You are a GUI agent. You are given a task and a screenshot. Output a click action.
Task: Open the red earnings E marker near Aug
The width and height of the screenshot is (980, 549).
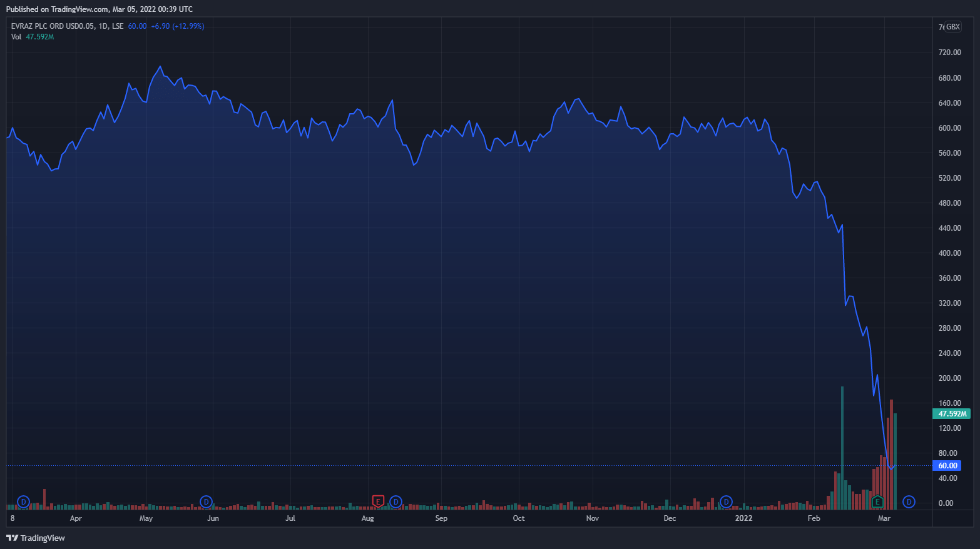378,501
